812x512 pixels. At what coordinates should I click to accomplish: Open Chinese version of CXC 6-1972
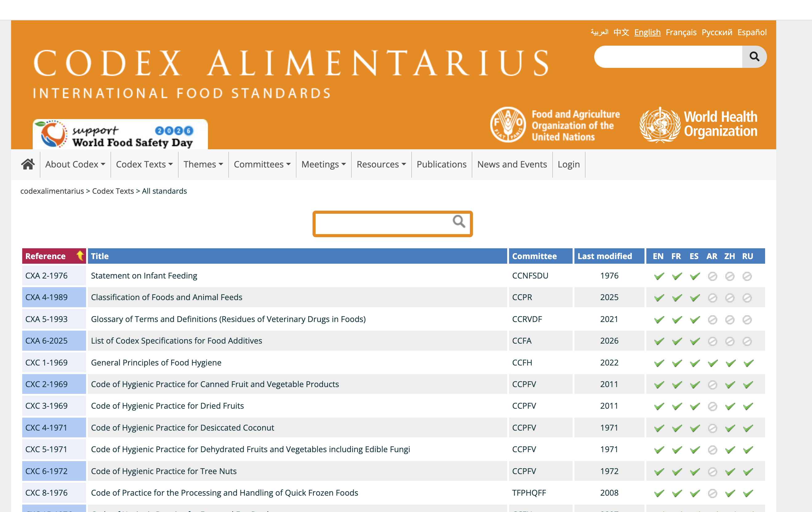click(x=730, y=472)
